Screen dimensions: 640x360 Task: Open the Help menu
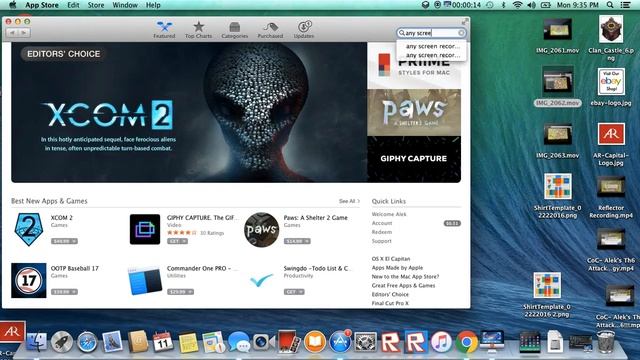[153, 5]
